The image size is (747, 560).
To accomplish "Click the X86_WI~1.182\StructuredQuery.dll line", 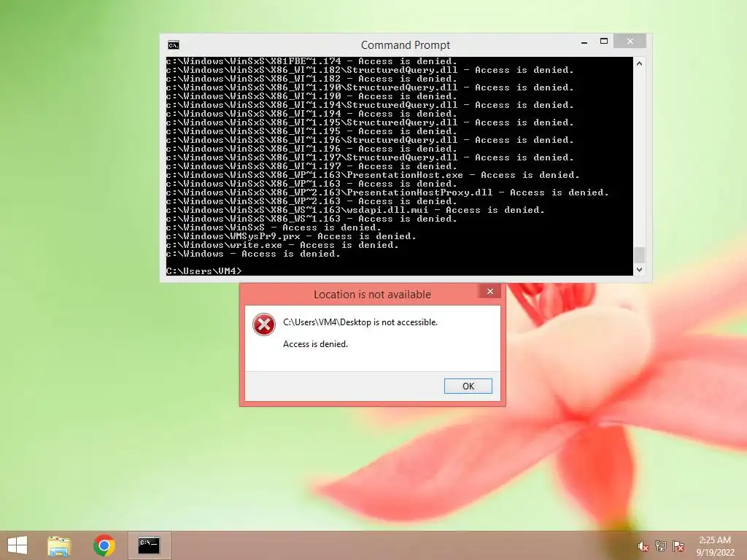I will click(370, 70).
